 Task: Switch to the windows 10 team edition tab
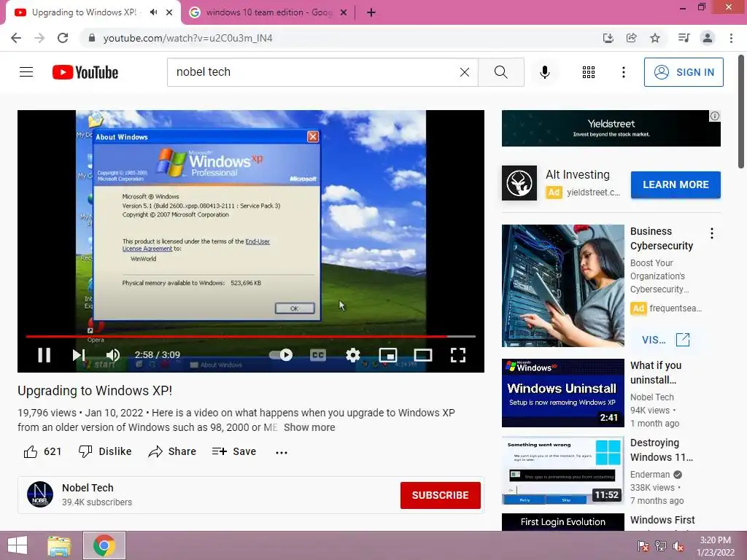[268, 12]
